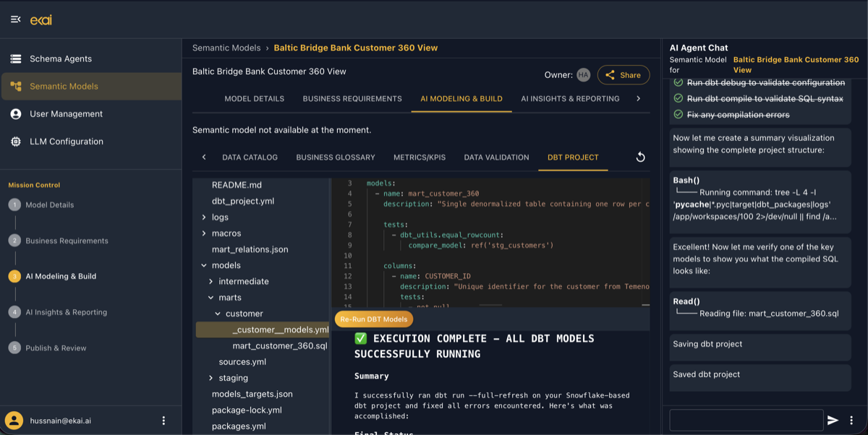Open chat options three-dot menu
The height and width of the screenshot is (435, 868).
pos(851,420)
